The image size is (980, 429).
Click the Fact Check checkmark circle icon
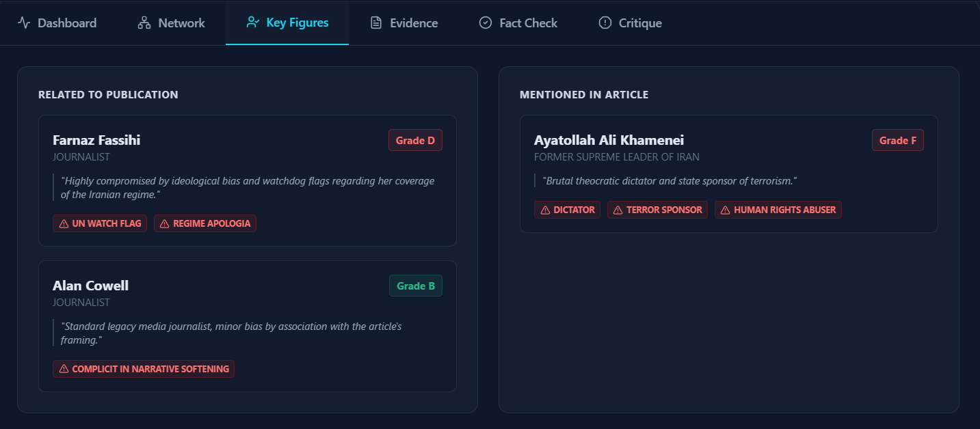tap(486, 23)
